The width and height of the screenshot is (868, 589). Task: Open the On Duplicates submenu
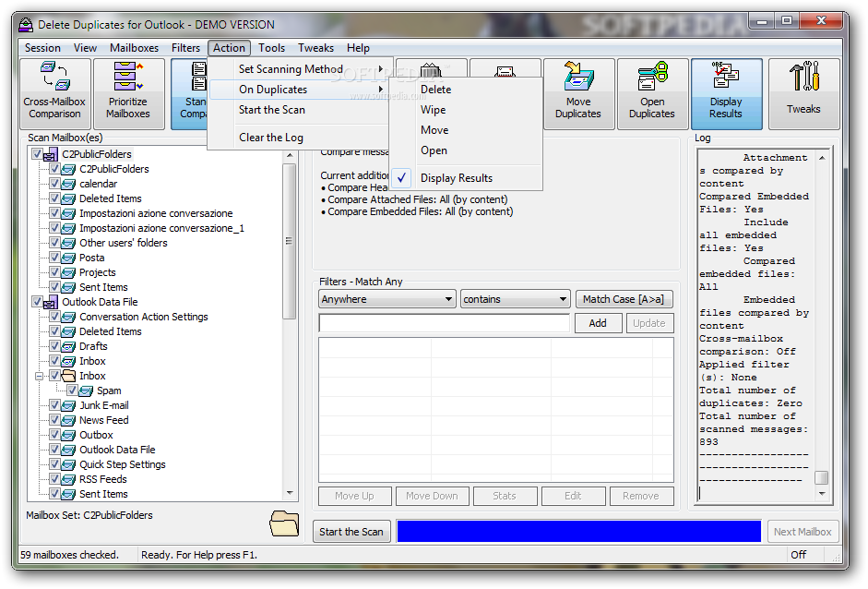(x=300, y=90)
